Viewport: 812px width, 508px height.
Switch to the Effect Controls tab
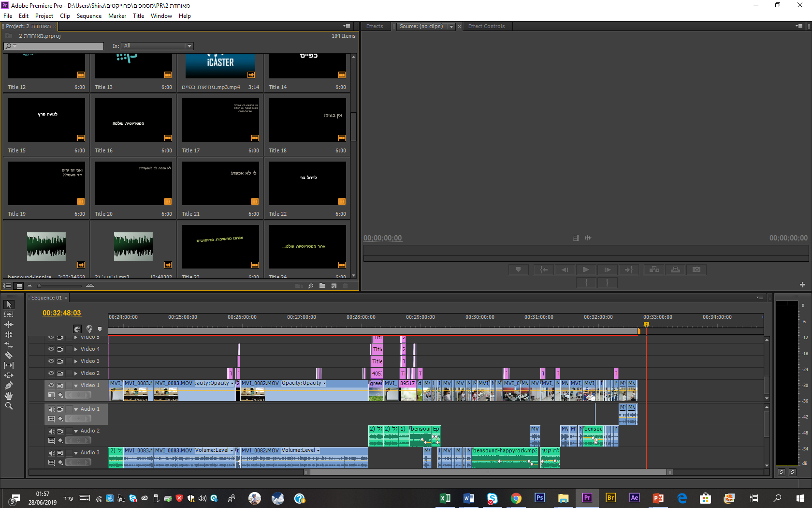(486, 27)
